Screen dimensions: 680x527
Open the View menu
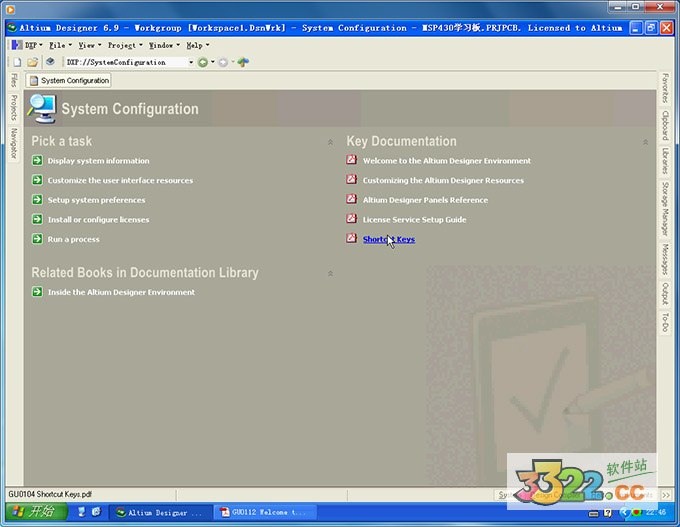coord(89,45)
